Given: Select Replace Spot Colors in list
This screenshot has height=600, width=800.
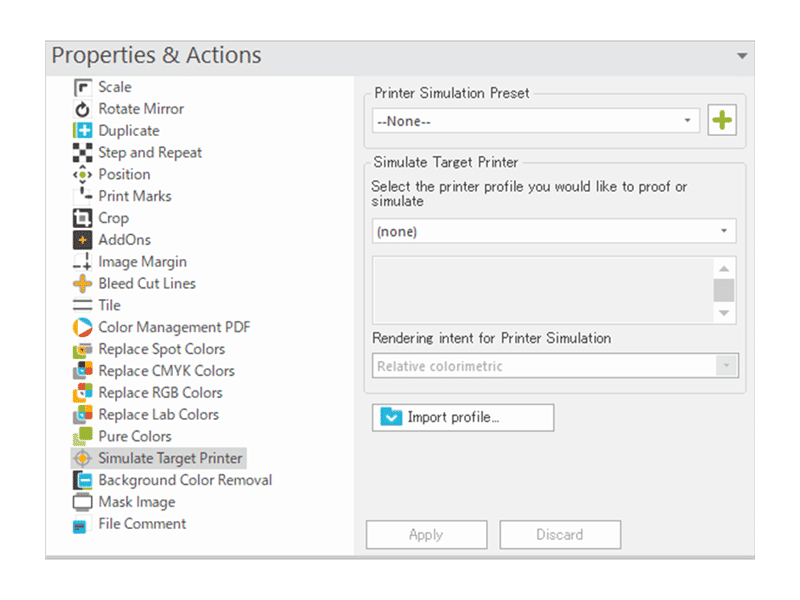Looking at the screenshot, I should 161,350.
